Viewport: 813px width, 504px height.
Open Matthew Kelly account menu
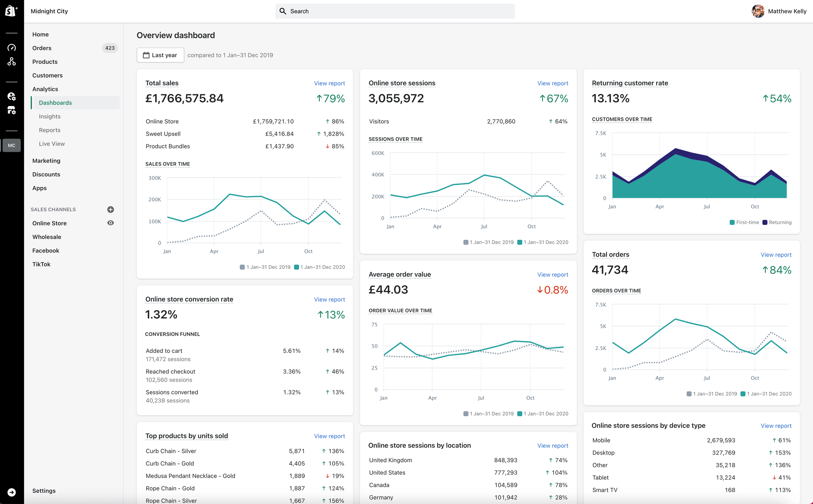pyautogui.click(x=787, y=11)
